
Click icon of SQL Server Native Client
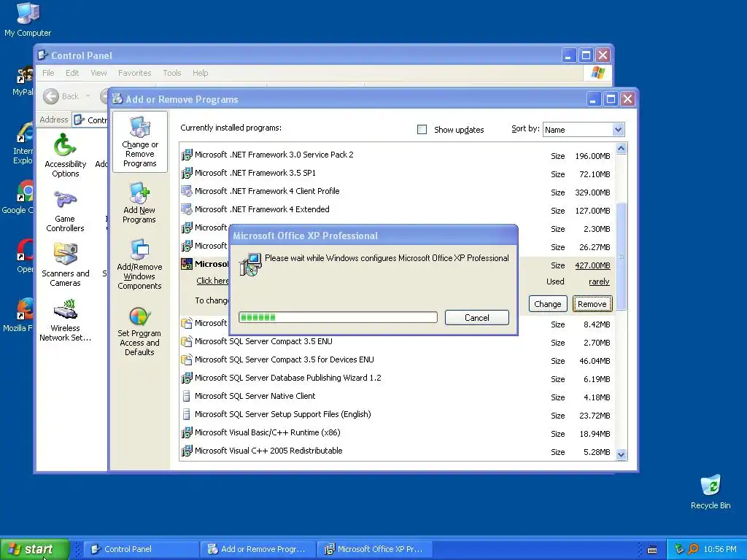(187, 396)
